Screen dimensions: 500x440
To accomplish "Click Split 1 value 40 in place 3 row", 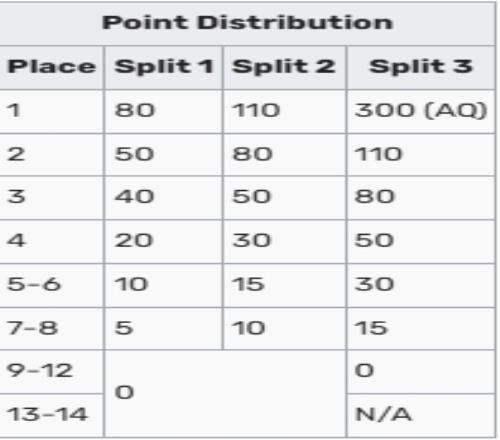I will [x=134, y=196].
